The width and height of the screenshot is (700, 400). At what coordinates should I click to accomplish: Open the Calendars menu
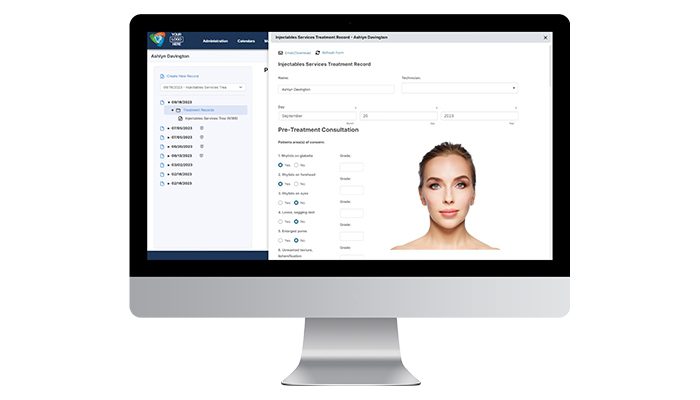tap(246, 41)
